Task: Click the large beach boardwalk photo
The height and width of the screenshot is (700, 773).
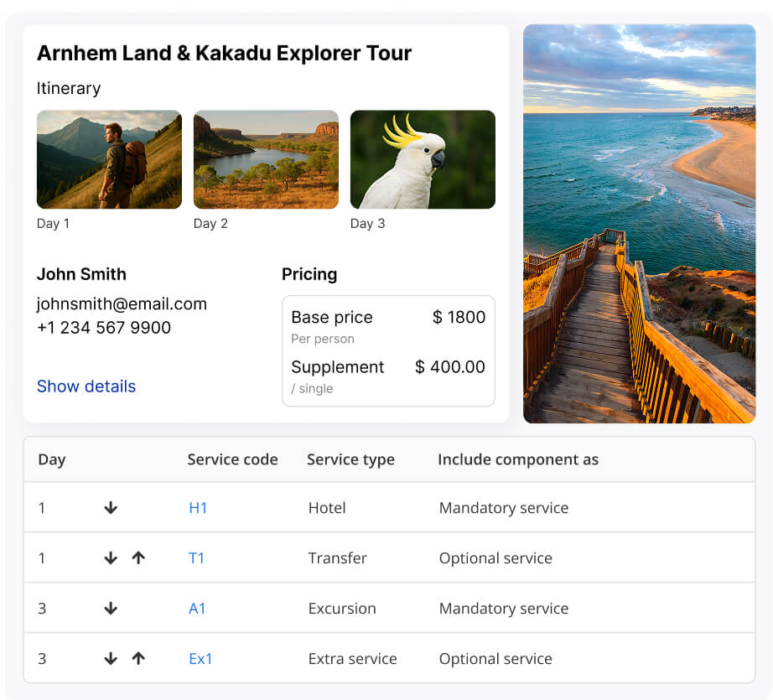Action: [640, 224]
